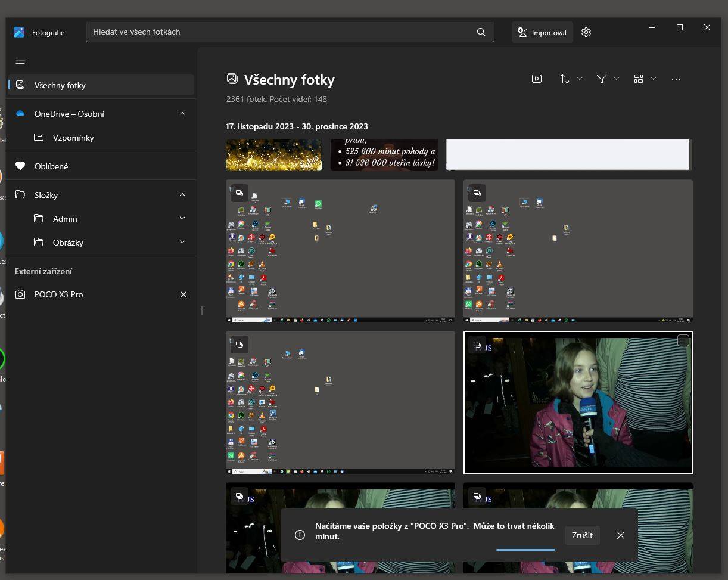The width and height of the screenshot is (728, 580).
Task: Click the date range 17. listopadu 2023 header
Action: pyautogui.click(x=297, y=126)
